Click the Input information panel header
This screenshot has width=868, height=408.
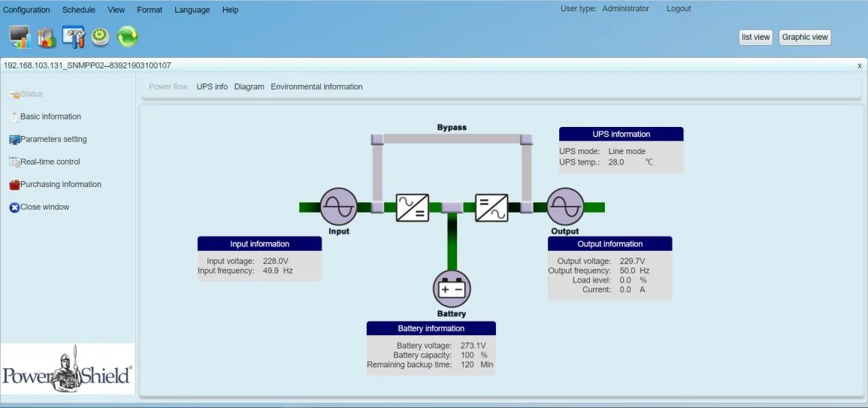259,243
